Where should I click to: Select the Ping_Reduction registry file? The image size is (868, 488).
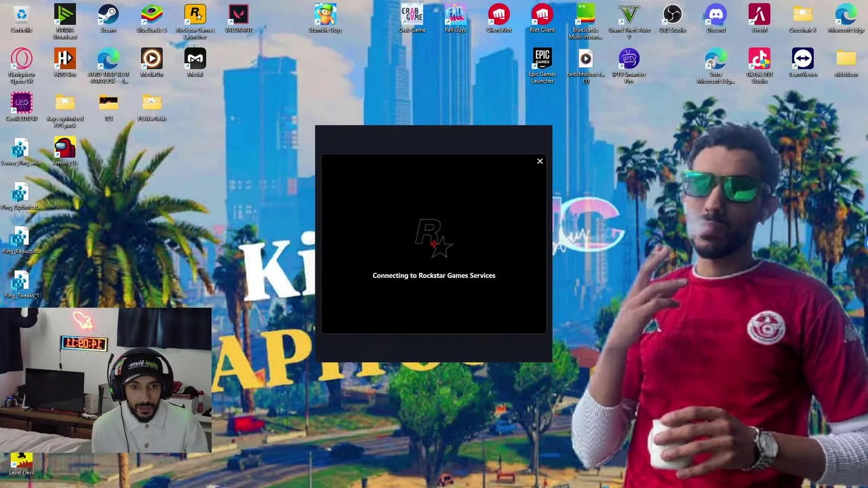click(22, 240)
